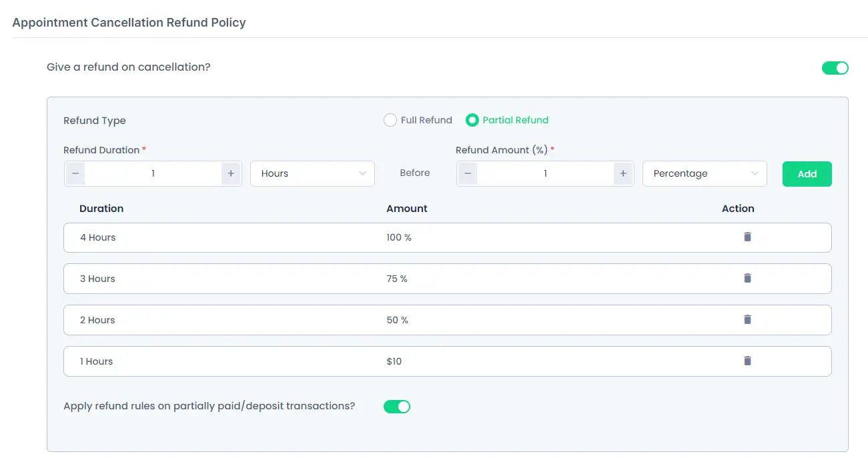This screenshot has height=470, width=868.
Task: Decrease Refund Duration with minus button
Action: [75, 173]
